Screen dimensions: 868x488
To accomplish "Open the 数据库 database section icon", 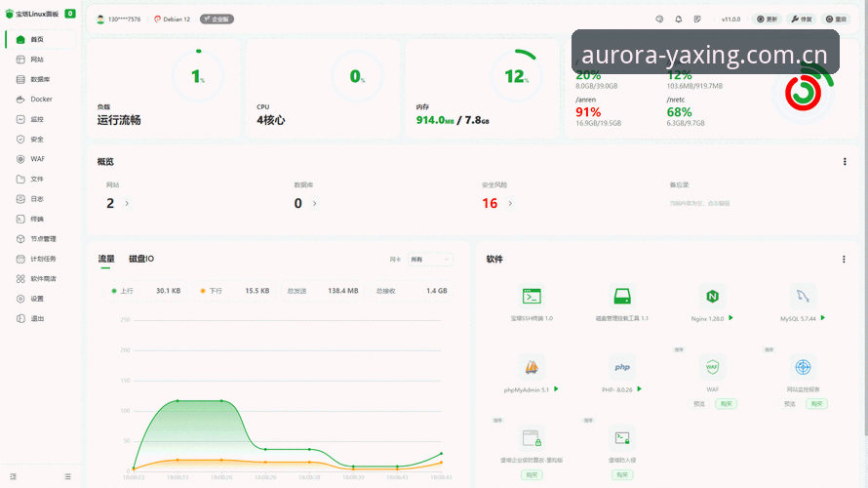I will 20,79.
